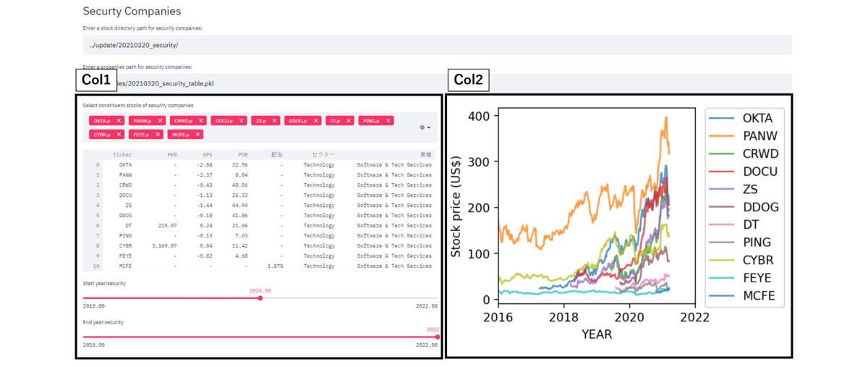Click the row index 10 cell
Image resolution: width=868 pixels, height=367 pixels.
[97, 266]
